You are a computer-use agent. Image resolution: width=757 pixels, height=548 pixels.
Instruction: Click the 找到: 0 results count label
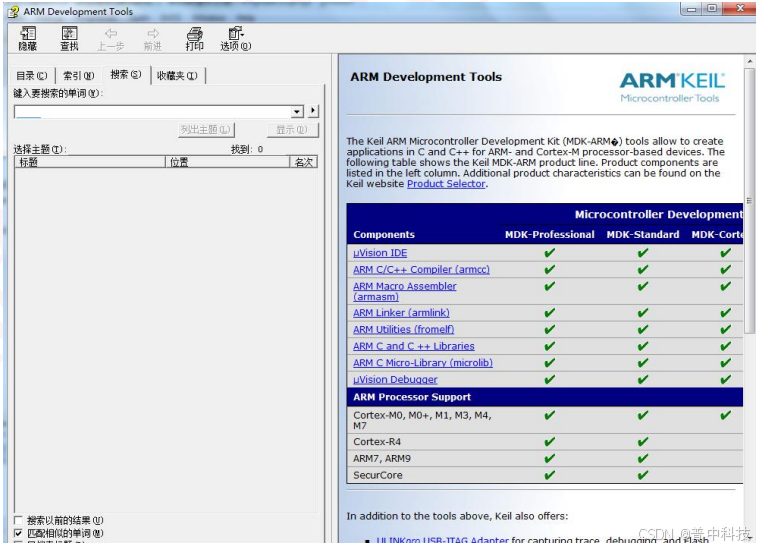(247, 149)
